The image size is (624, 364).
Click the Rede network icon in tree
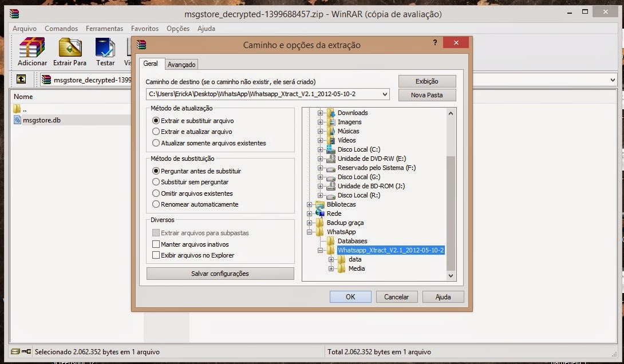pos(320,213)
